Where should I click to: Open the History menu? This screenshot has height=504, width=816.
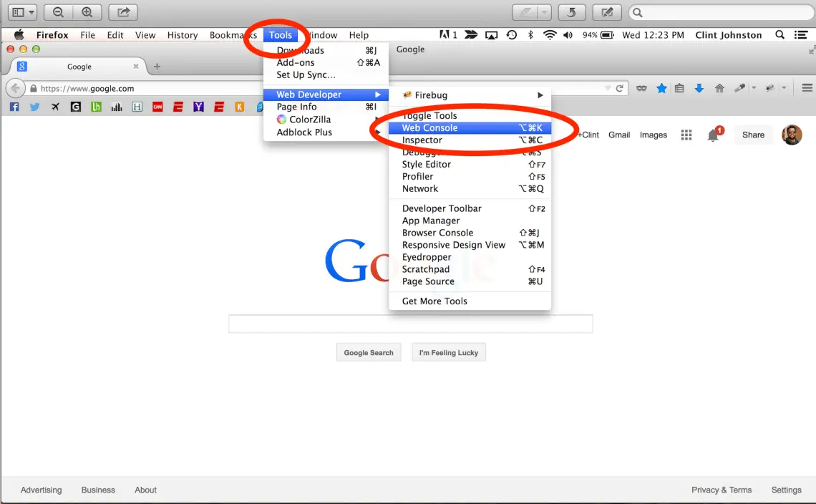tap(182, 35)
